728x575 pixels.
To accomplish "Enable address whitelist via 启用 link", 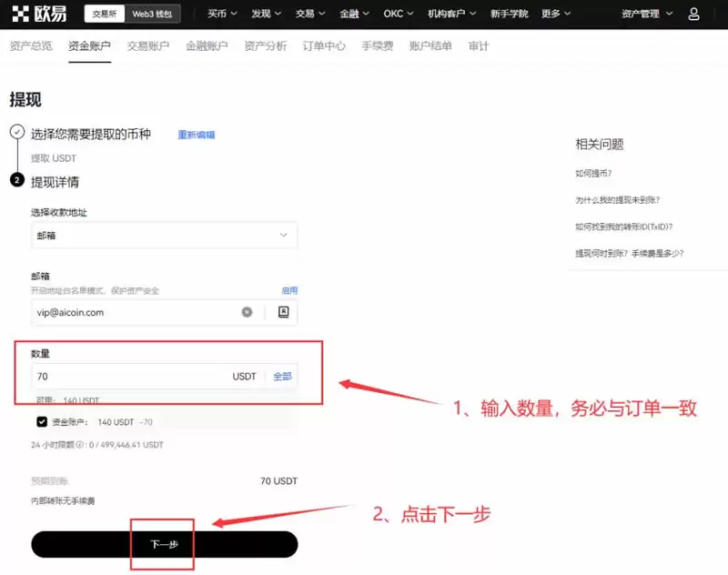I will [x=288, y=290].
